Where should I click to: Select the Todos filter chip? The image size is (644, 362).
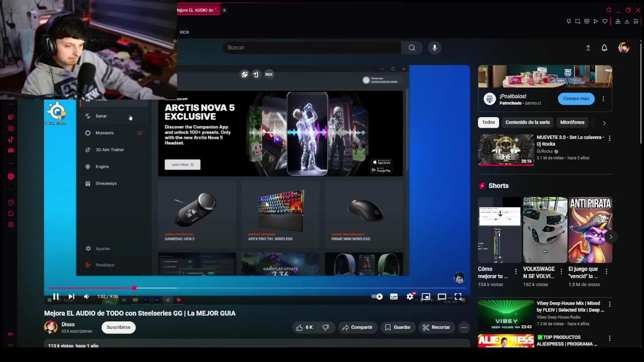tap(489, 122)
